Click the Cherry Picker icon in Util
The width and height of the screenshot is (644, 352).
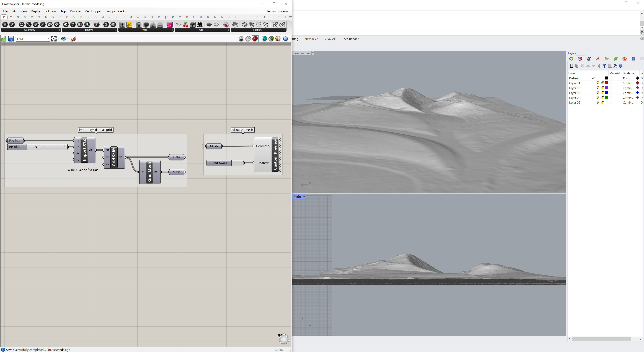click(186, 24)
